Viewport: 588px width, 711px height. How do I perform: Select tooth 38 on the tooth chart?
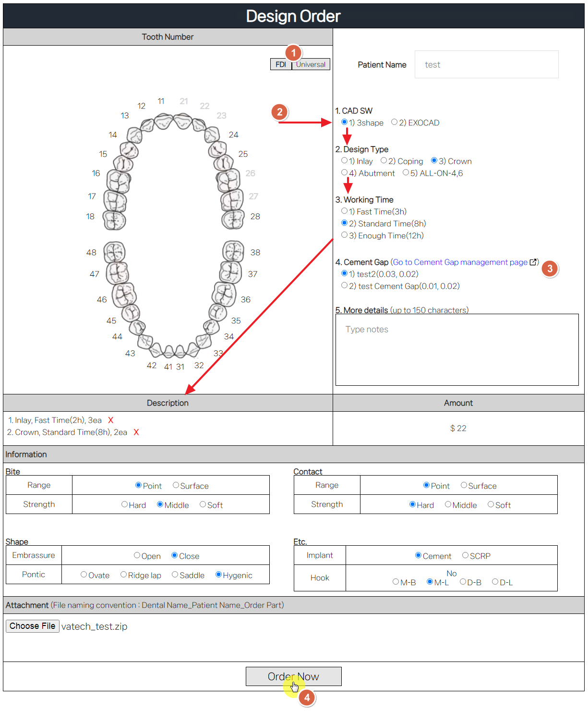[233, 251]
